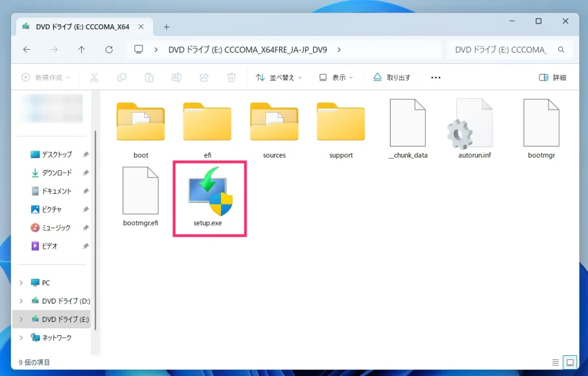Open the 新規作成 dropdown
588x376 pixels.
45,78
